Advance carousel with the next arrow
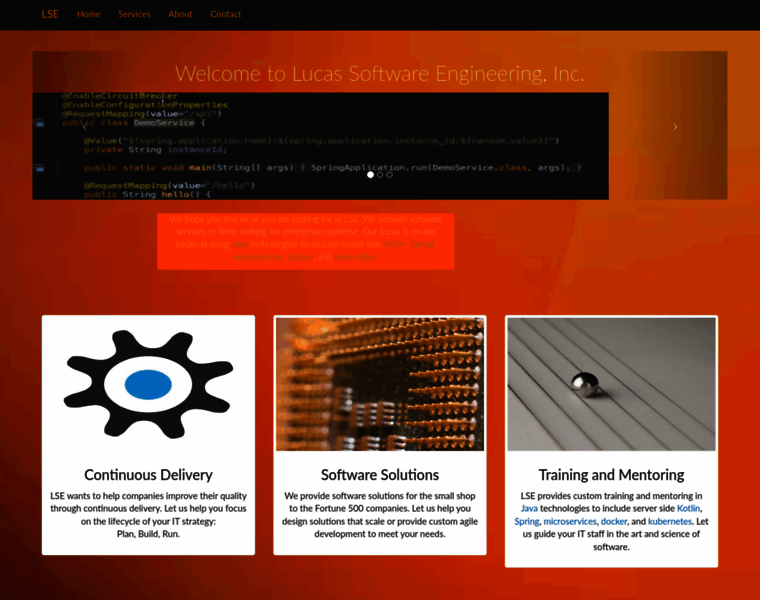Viewport: 760px width, 600px height. (x=675, y=127)
